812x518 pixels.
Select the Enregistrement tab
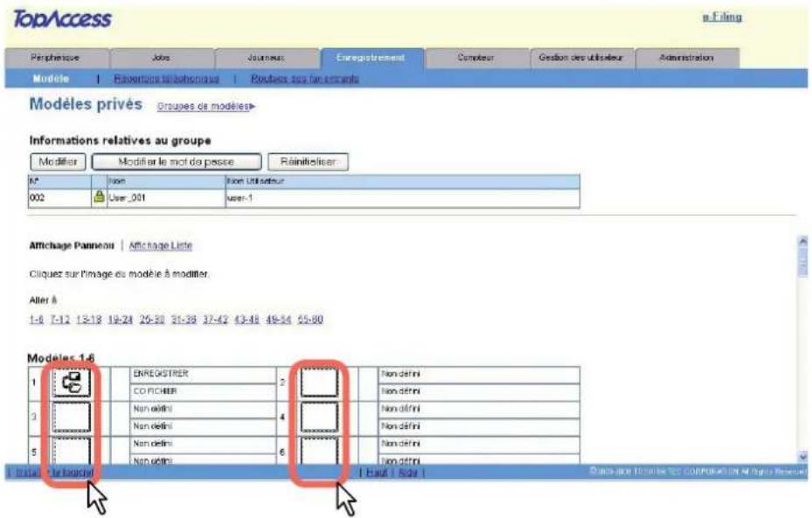371,58
